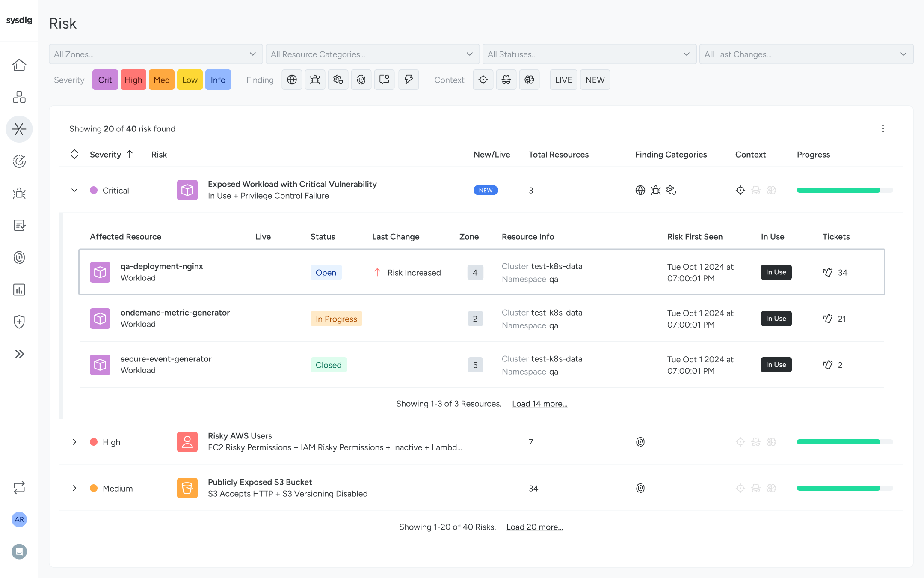Click the Inventory blocks sidebar icon
This screenshot has height=578, width=924.
click(19, 97)
